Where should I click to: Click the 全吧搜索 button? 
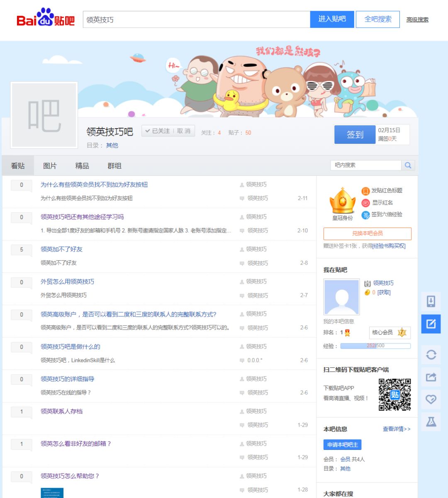[x=378, y=19]
